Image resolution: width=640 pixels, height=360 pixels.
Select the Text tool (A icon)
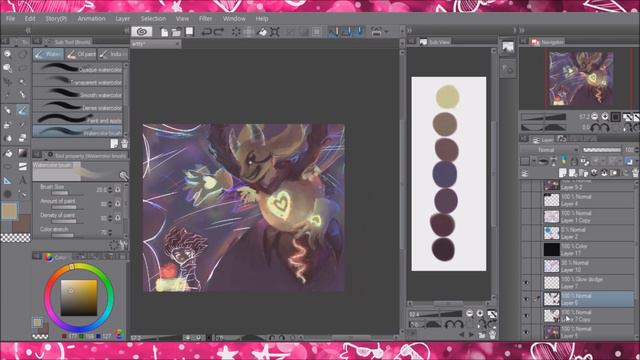[x=22, y=180]
